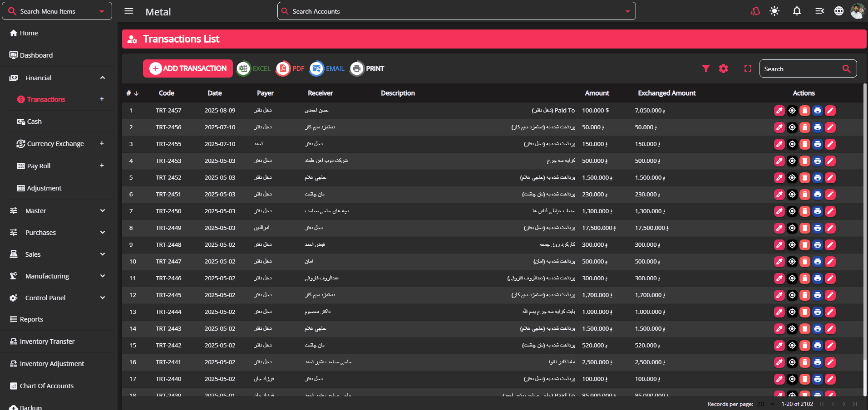868x410 pixels.
Task: Click the table settings gear icon
Action: point(724,68)
